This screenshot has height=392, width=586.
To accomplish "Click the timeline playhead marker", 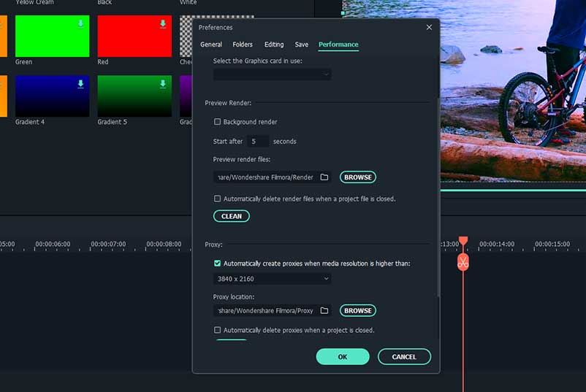I will click(x=463, y=241).
